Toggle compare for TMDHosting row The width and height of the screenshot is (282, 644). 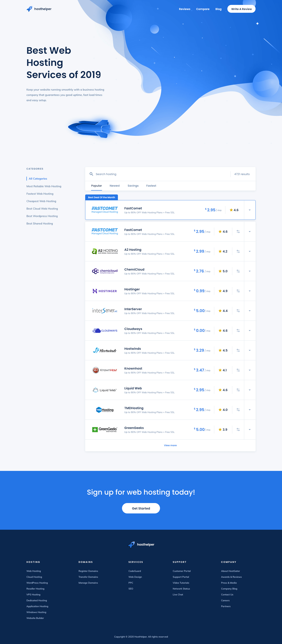(238, 410)
